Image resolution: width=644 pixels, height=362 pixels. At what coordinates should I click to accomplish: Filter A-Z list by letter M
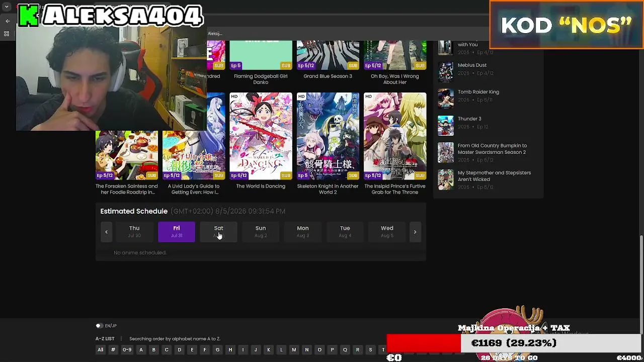click(x=294, y=350)
